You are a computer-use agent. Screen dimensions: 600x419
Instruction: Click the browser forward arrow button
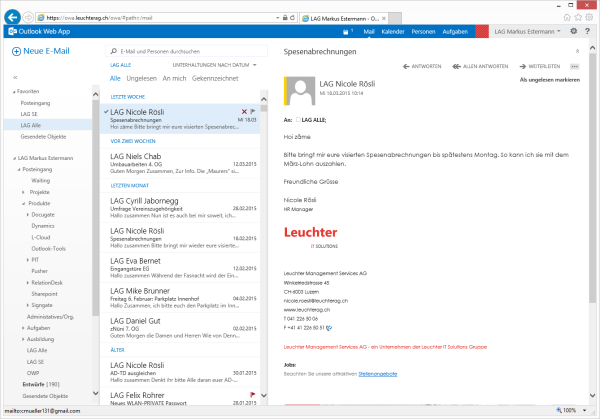28,18
